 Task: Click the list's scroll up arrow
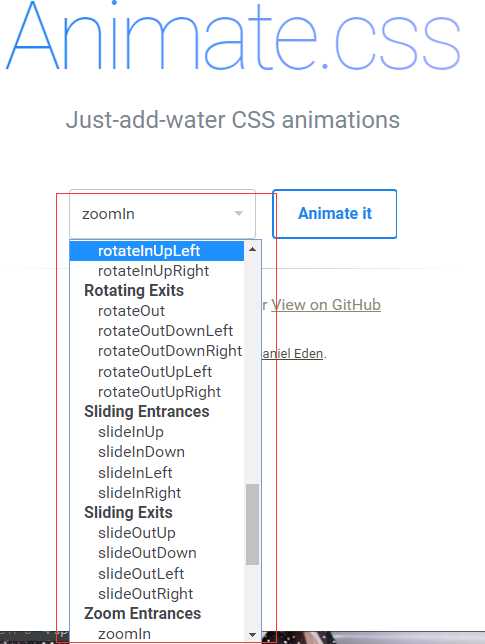(x=253, y=249)
